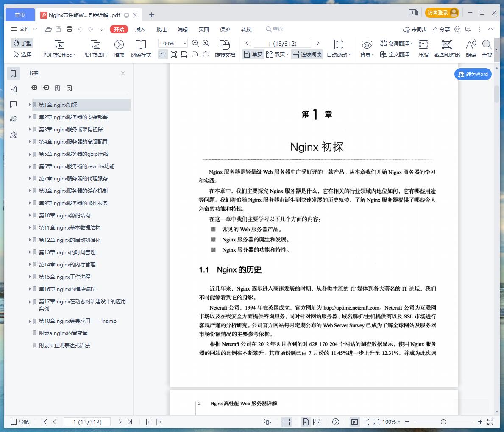Jump to last page in status bar

click(x=130, y=422)
